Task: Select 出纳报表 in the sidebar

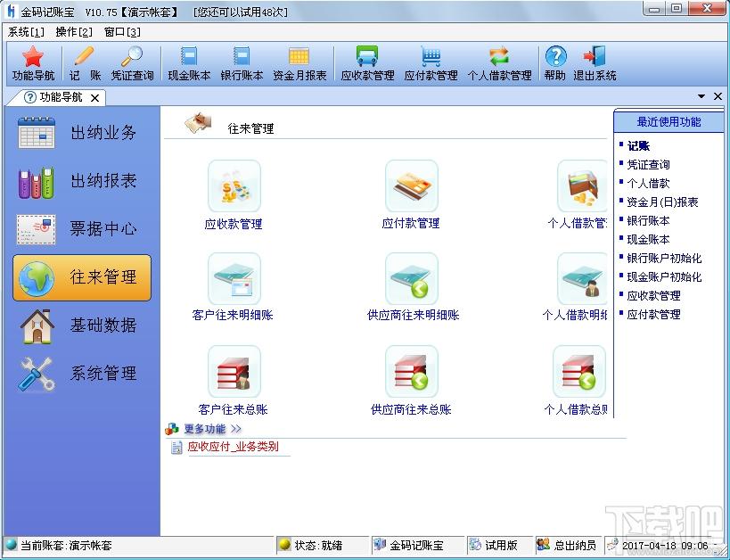Action: tap(82, 181)
